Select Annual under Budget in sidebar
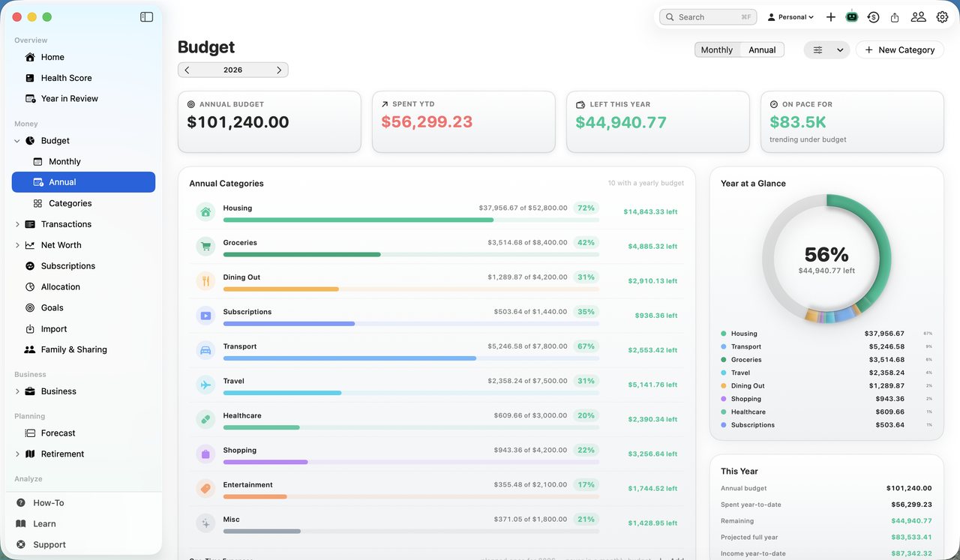 click(x=83, y=182)
